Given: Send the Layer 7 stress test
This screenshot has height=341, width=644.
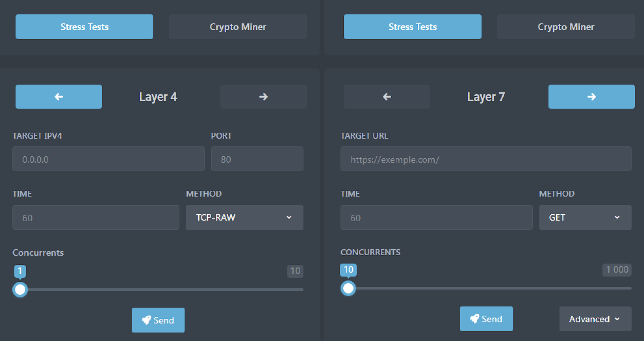Looking at the screenshot, I should coord(486,319).
